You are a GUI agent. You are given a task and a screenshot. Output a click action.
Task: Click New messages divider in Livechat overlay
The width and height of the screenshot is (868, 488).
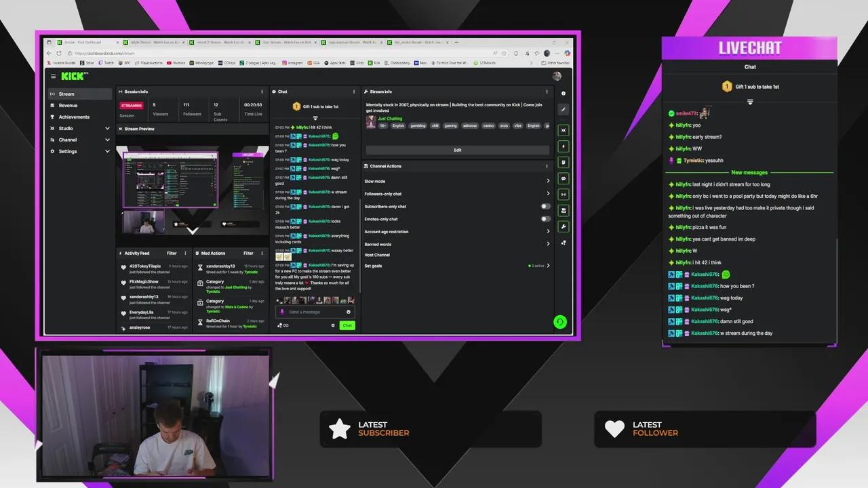coord(749,173)
